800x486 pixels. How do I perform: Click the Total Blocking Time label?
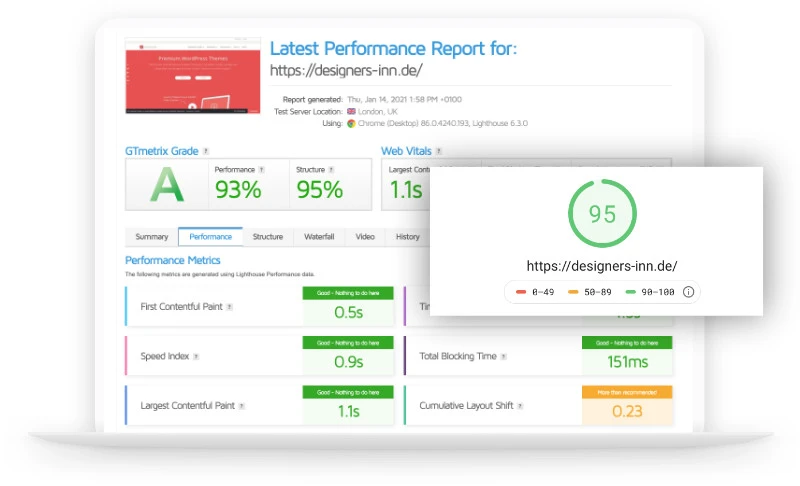[458, 356]
